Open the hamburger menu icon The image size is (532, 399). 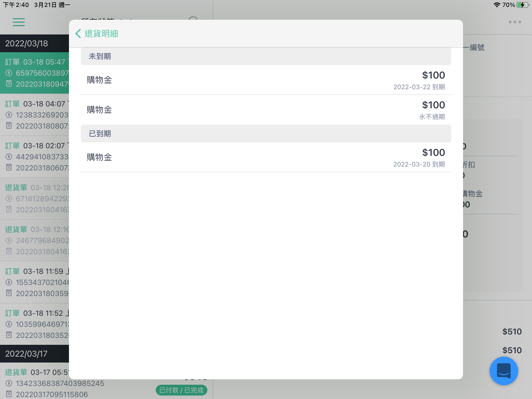tap(19, 22)
